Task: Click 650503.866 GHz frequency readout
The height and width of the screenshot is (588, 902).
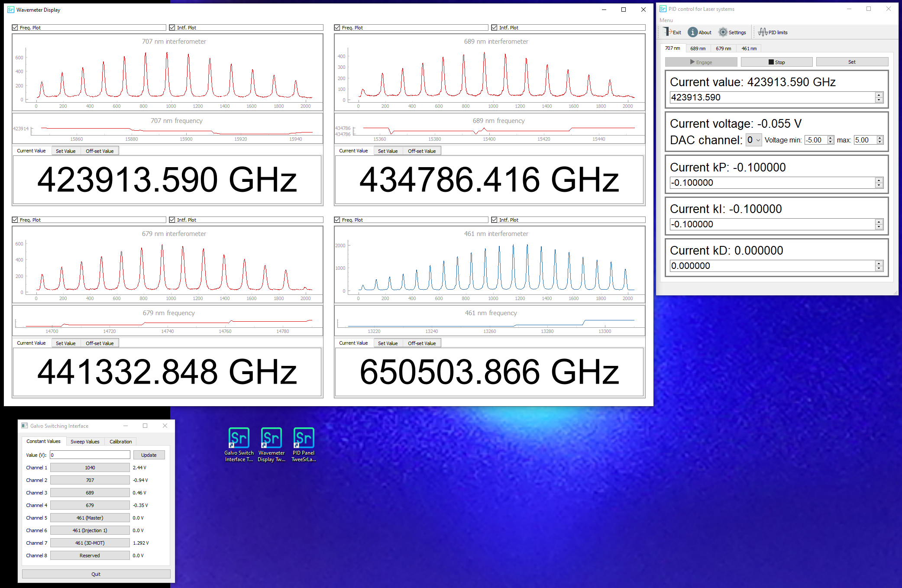Action: [x=489, y=372]
